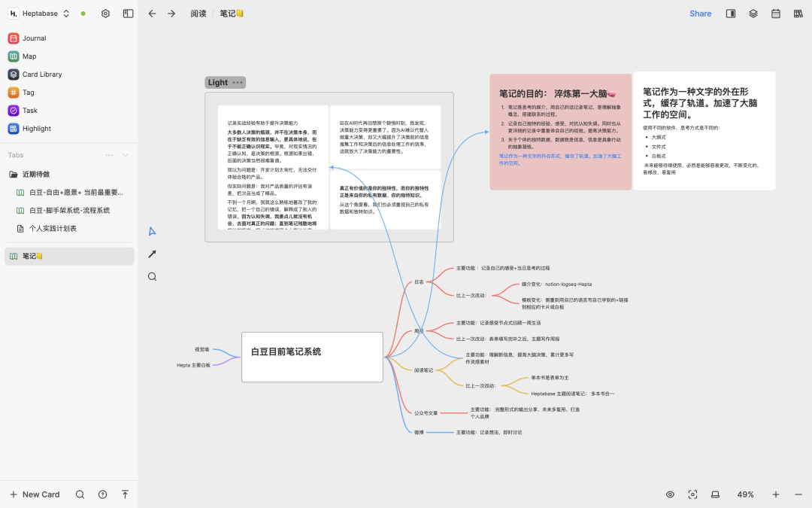Click New Card button
Image resolution: width=812 pixels, height=508 pixels.
point(35,494)
